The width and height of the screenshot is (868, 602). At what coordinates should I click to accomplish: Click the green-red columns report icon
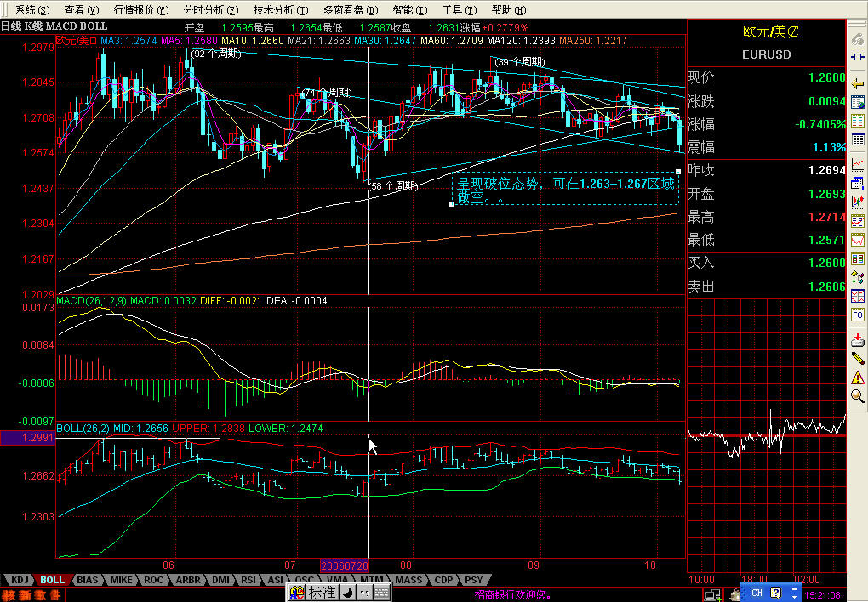click(x=858, y=258)
